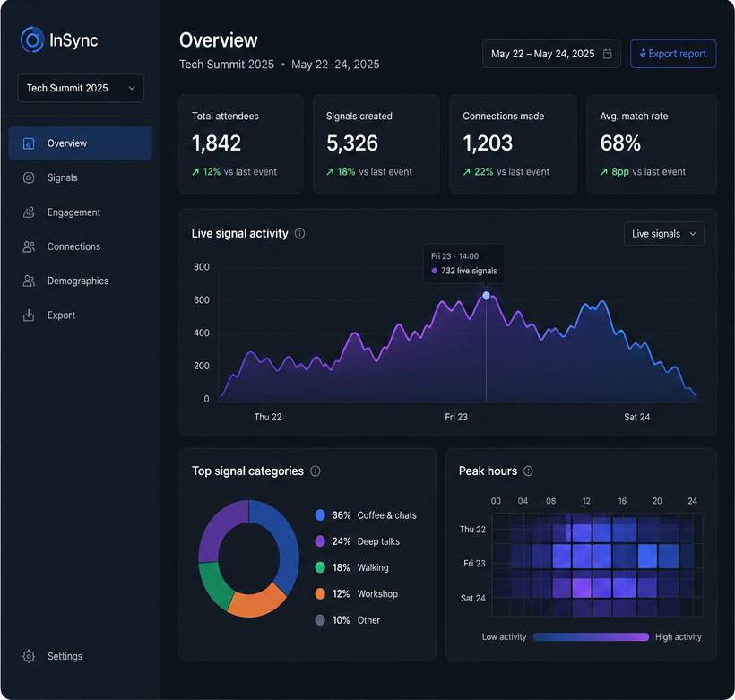Screen dimensions: 735x700
Task: Click the green Walking legend dot
Action: [320, 567]
